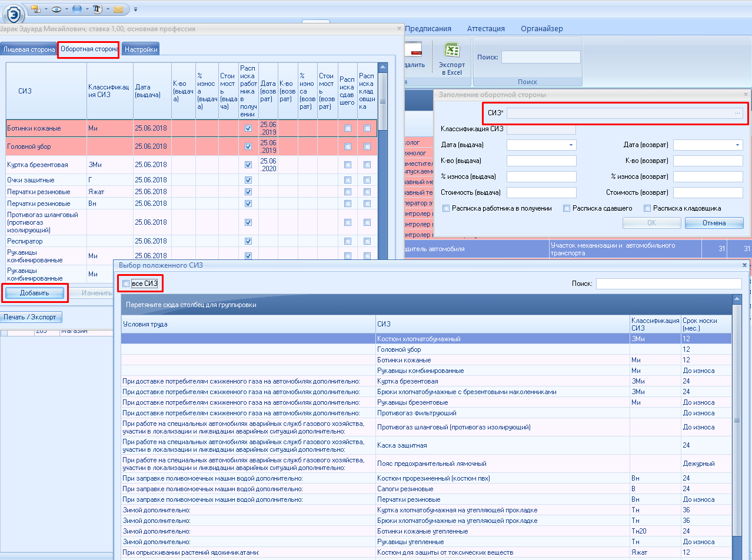Click the ellipsis button in СИЗ field
The image size is (752, 560).
coord(737,113)
